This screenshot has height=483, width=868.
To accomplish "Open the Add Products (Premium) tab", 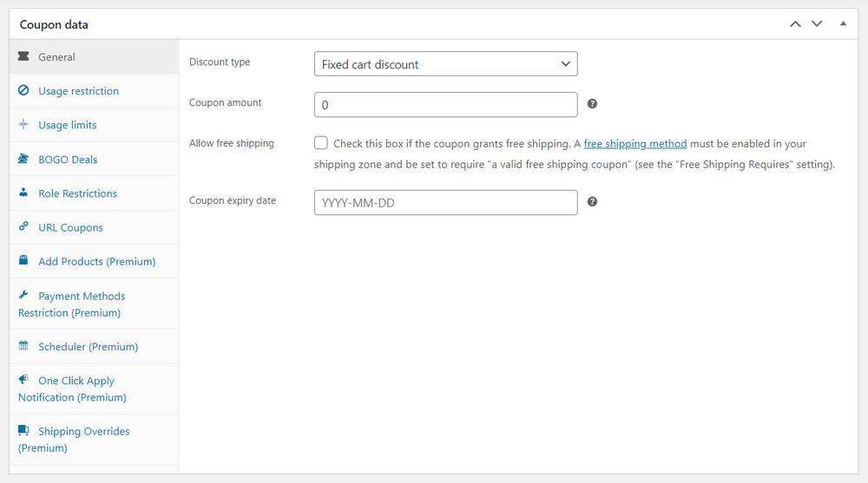I will (x=96, y=261).
